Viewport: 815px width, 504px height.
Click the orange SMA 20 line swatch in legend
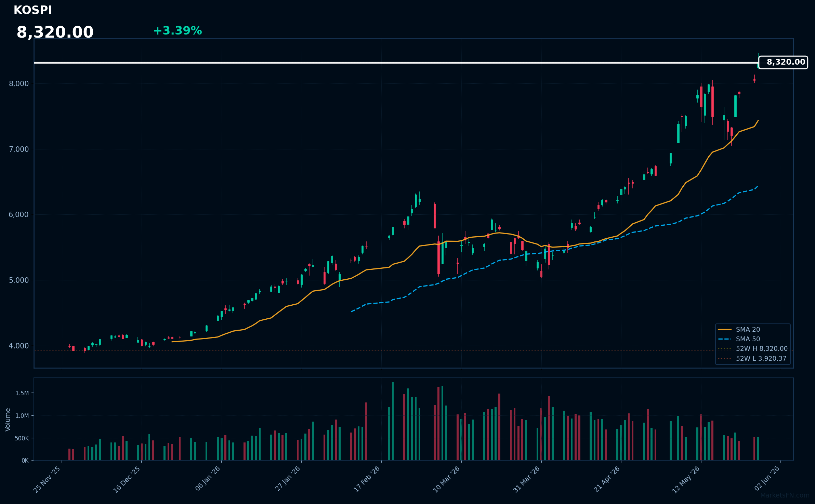coord(725,329)
